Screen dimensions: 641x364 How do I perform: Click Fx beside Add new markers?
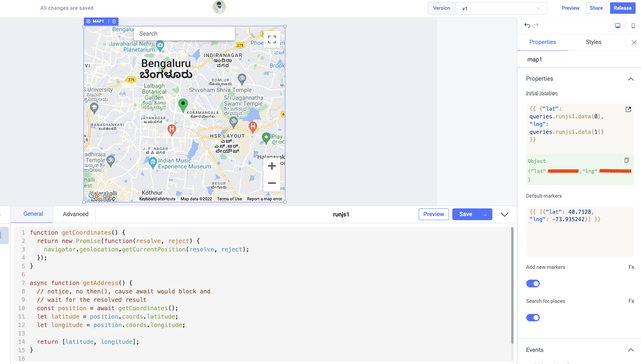(x=631, y=267)
